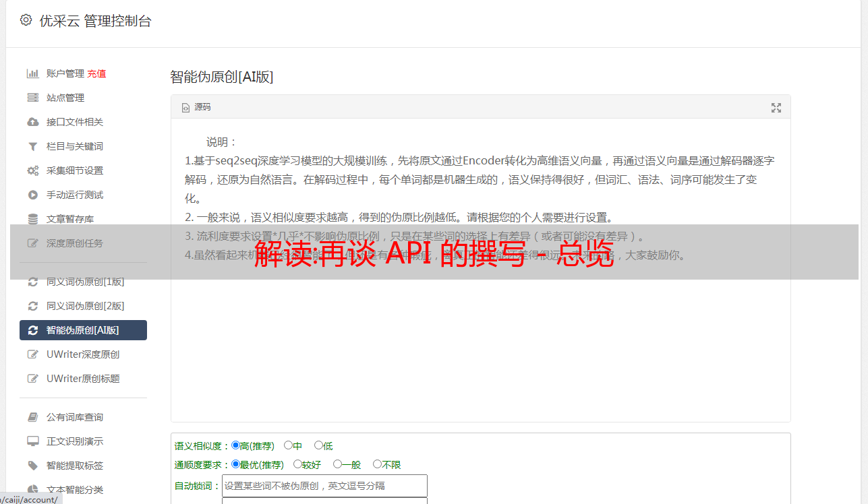Click the edit icon beside UWriter深度原创
Image resolution: width=868 pixels, height=504 pixels.
point(32,354)
